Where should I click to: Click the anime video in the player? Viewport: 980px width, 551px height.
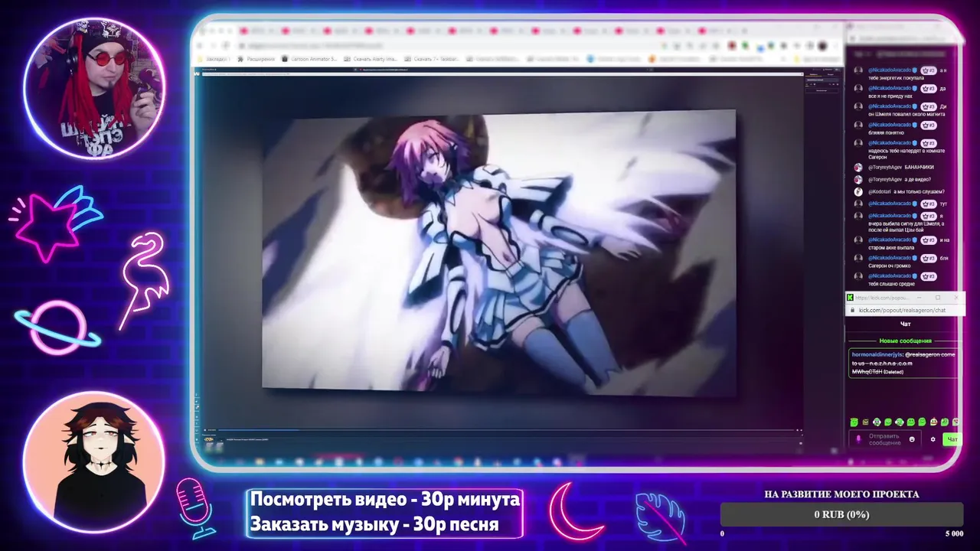click(x=499, y=251)
